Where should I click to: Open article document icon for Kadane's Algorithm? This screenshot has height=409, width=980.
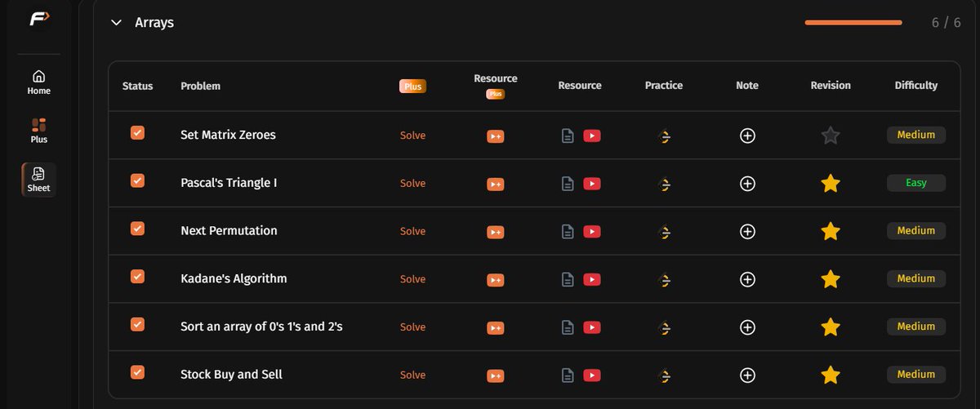568,280
